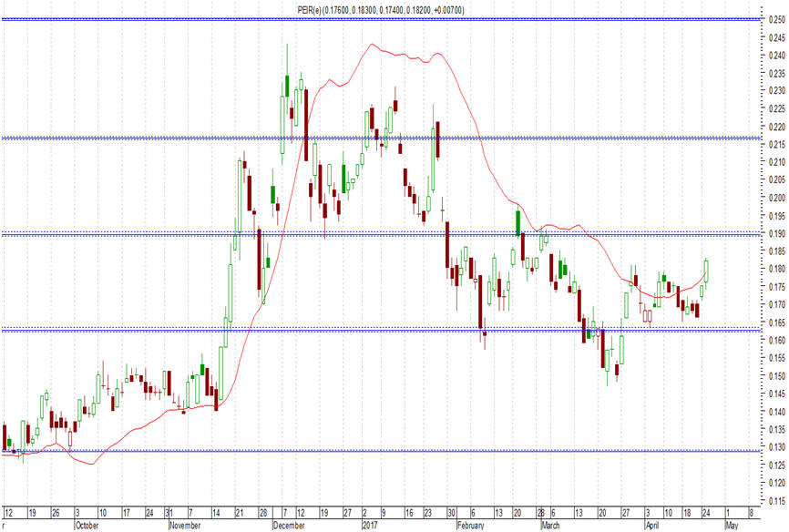
Task: Pick the 0.165 price axis value
Action: click(x=777, y=322)
